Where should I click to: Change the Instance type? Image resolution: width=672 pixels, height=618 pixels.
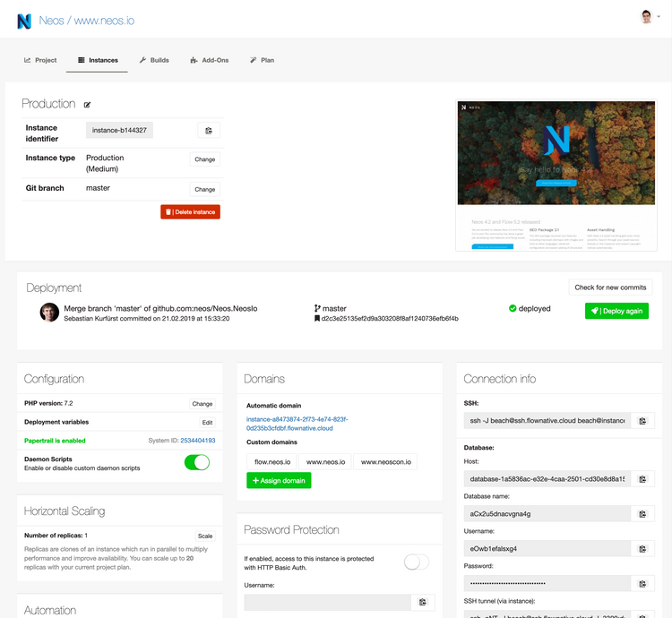[205, 159]
